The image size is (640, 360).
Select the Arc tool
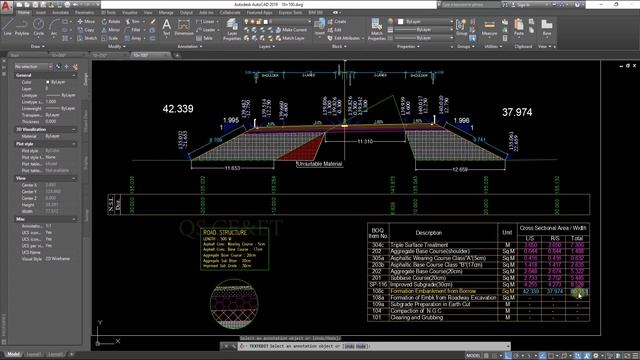click(x=54, y=27)
